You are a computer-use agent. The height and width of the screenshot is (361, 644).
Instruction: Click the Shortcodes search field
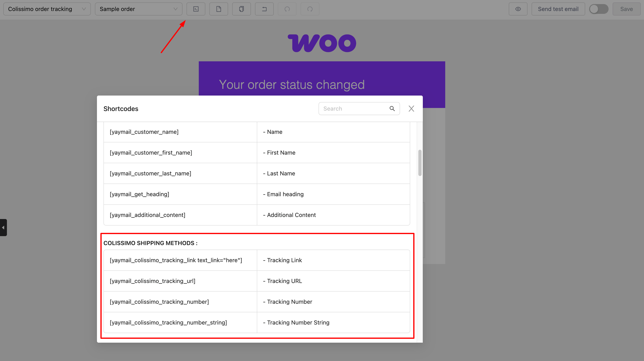(x=354, y=109)
